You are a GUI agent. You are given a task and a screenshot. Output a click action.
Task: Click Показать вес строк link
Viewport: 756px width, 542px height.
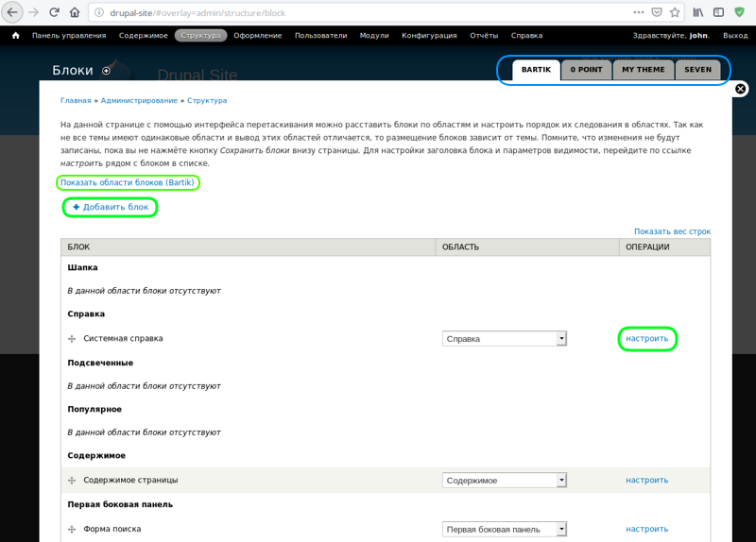[672, 231]
